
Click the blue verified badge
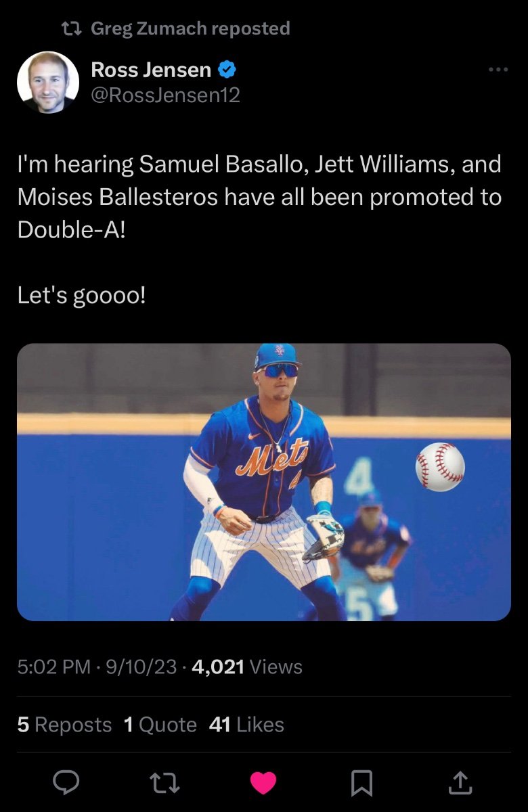(x=226, y=69)
